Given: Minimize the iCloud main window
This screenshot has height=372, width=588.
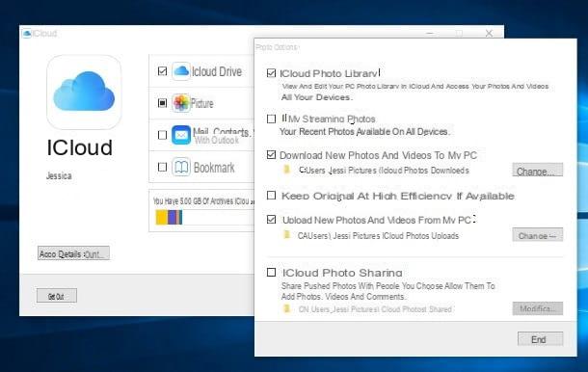Looking at the screenshot, I should point(430,34).
